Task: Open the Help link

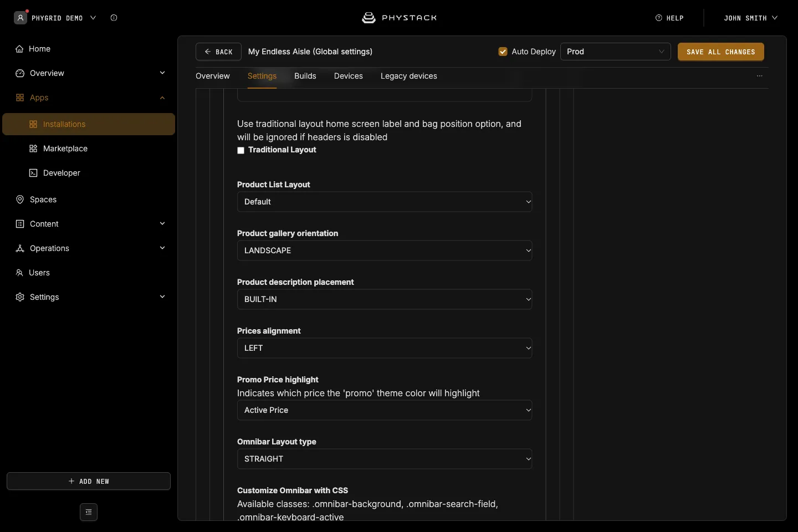Action: (x=669, y=18)
